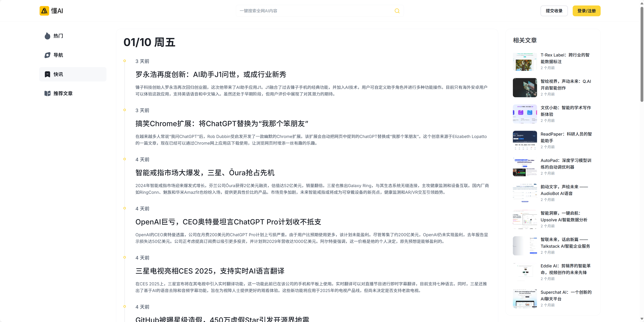Click timeline dot for OpenAI巨亏 article
Image resolution: width=644 pixels, height=322 pixels.
pyautogui.click(x=124, y=208)
